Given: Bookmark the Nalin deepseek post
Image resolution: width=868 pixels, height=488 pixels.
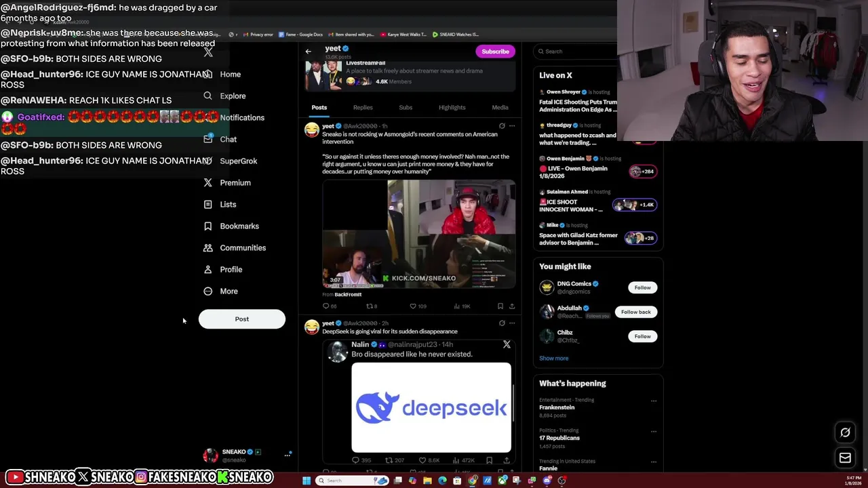Looking at the screenshot, I should (489, 460).
